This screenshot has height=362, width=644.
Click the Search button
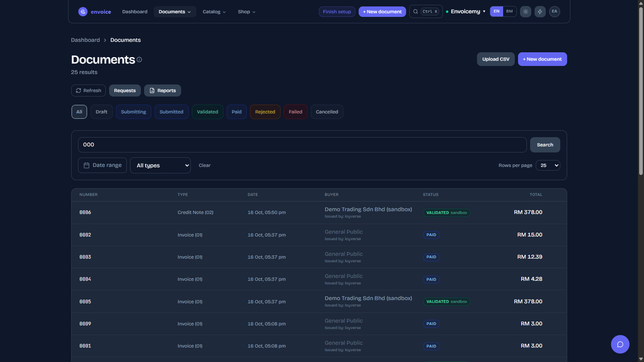tap(545, 145)
